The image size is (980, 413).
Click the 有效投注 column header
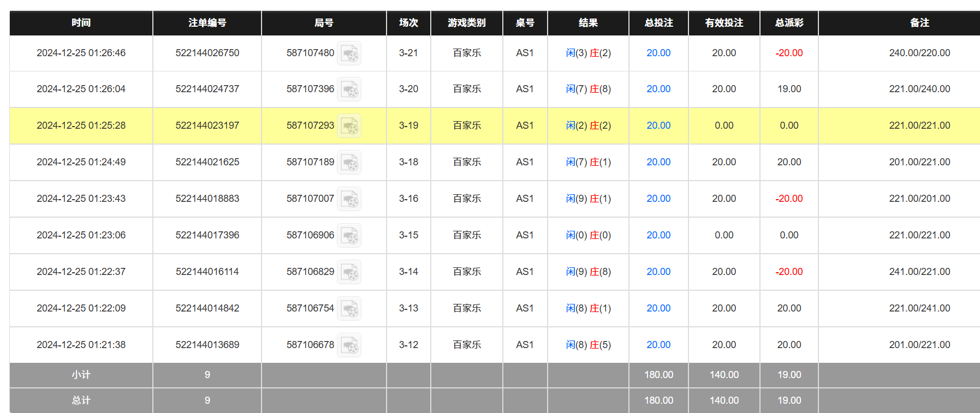pos(724,23)
